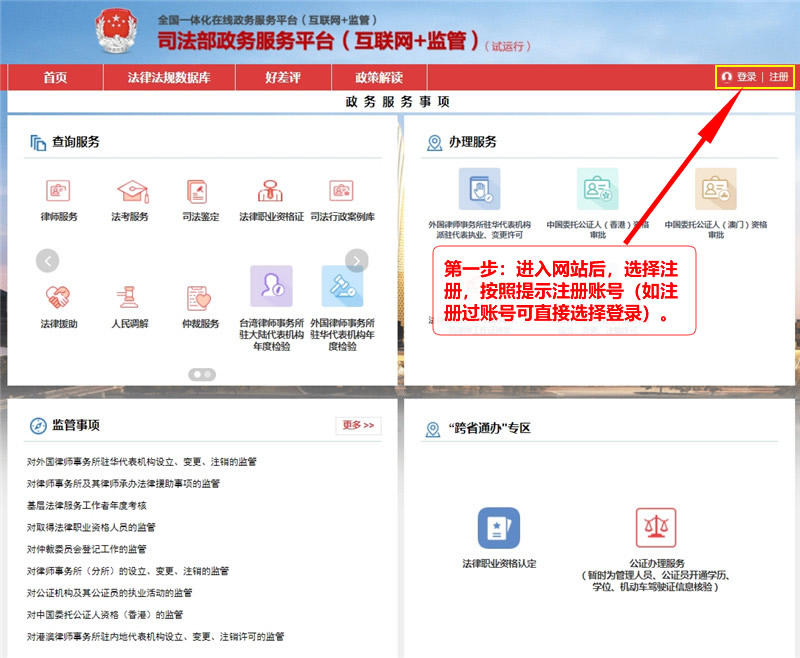Click the 法考服务 graduation cap icon
The image size is (800, 658).
click(x=131, y=191)
